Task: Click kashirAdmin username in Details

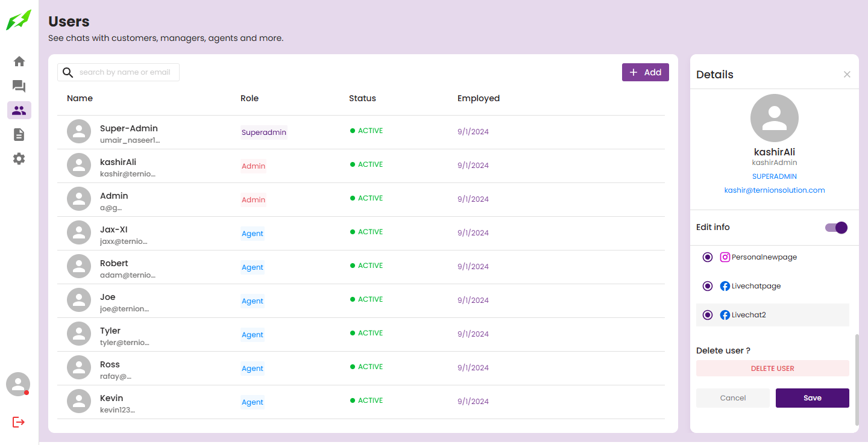Action: pyautogui.click(x=775, y=163)
